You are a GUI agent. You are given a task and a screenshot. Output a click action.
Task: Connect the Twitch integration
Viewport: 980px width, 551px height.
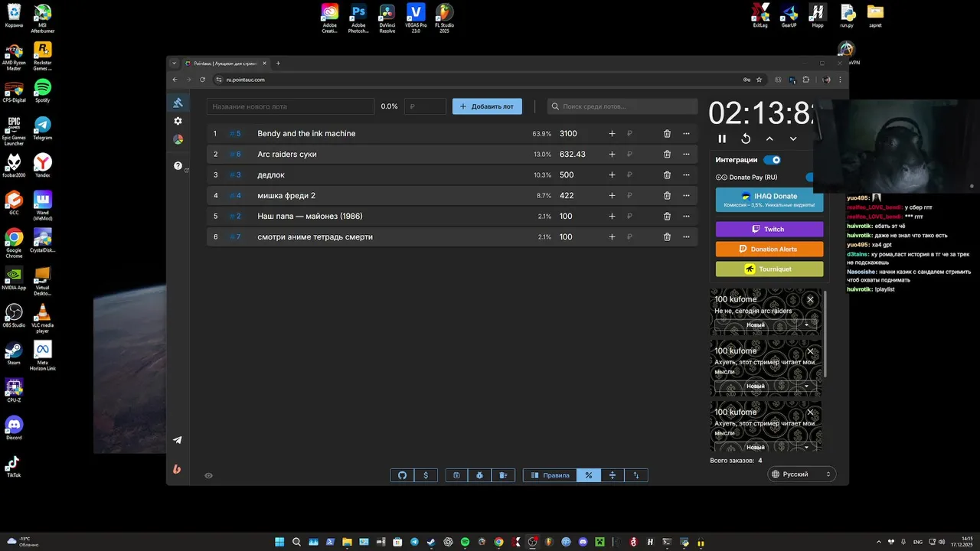pos(769,229)
